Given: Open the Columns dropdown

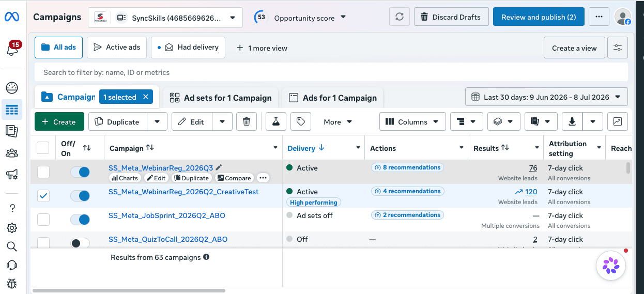Looking at the screenshot, I should [x=412, y=122].
